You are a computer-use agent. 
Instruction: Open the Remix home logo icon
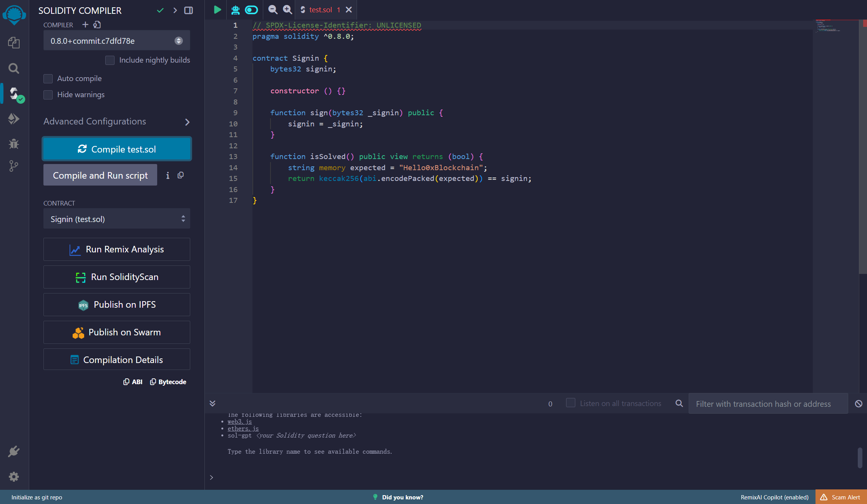pyautogui.click(x=14, y=15)
